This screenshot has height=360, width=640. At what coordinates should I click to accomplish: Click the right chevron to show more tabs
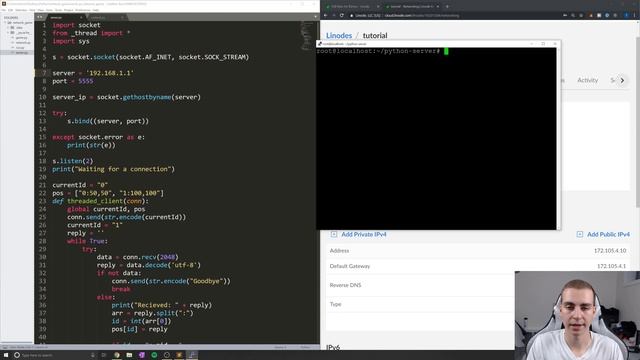(x=622, y=80)
